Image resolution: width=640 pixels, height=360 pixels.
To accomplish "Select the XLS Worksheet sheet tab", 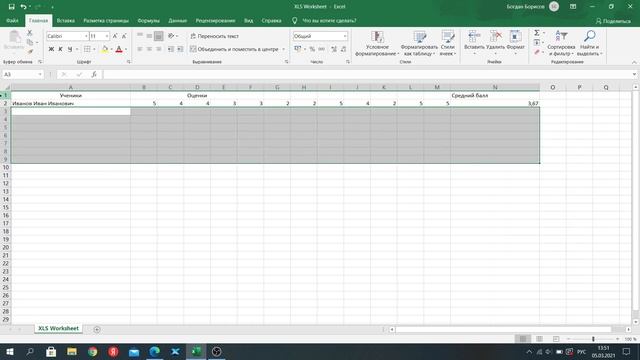I will click(x=58, y=329).
